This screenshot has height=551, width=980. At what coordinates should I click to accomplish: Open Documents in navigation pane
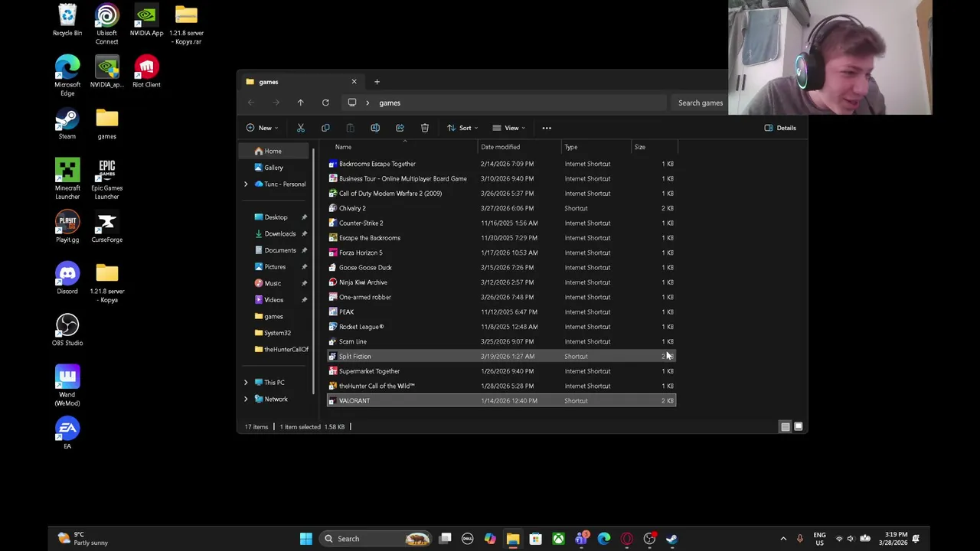(x=280, y=250)
